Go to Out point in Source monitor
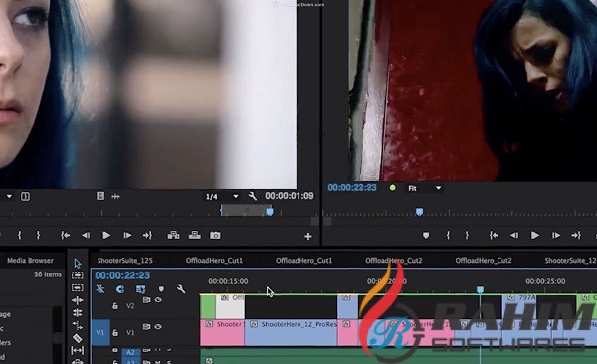Image resolution: width=597 pixels, height=364 pixels. point(147,236)
